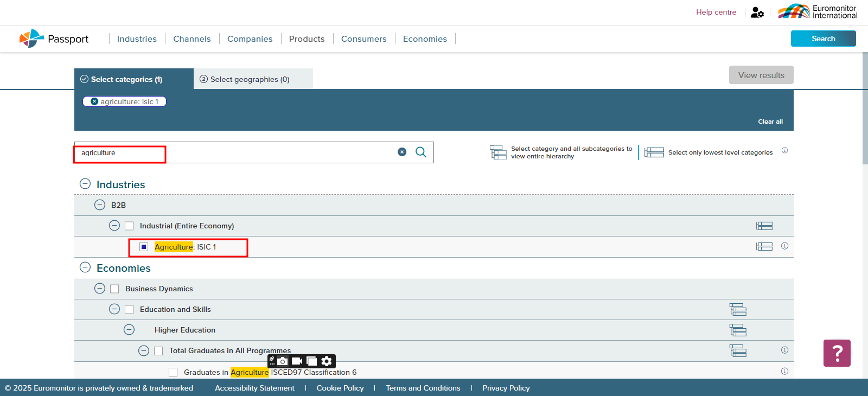
Task: Click the Clear all link
Action: pyautogui.click(x=770, y=122)
